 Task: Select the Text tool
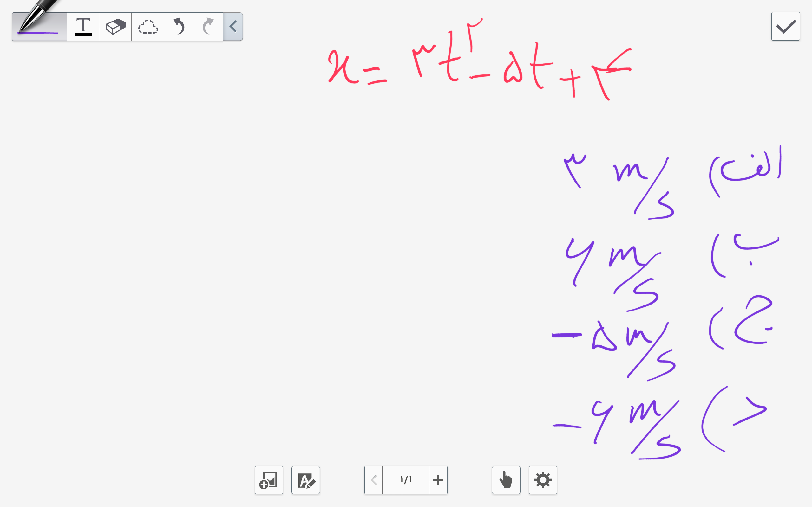(83, 27)
